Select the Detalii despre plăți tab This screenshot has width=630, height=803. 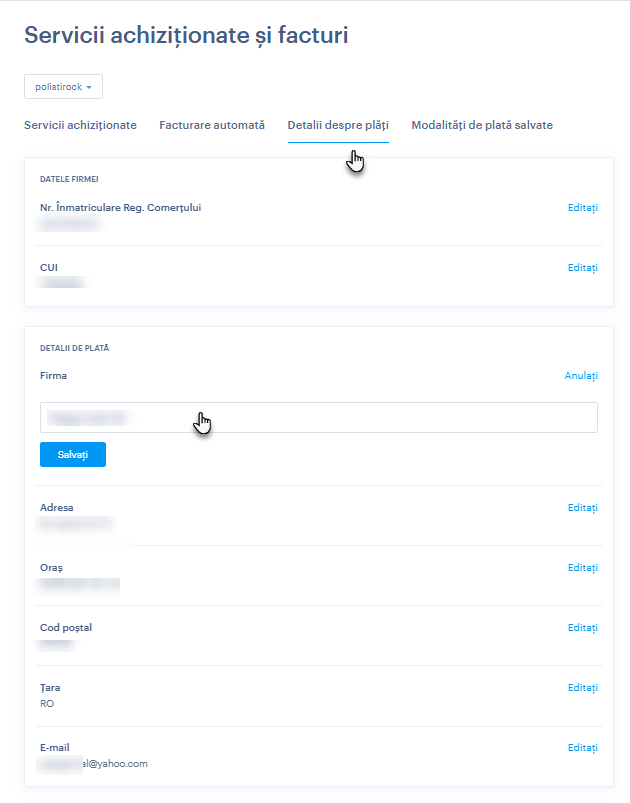click(x=338, y=125)
